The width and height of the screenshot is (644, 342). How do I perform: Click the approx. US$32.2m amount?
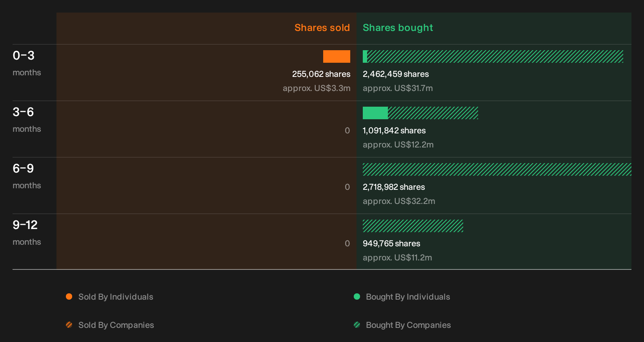point(399,201)
